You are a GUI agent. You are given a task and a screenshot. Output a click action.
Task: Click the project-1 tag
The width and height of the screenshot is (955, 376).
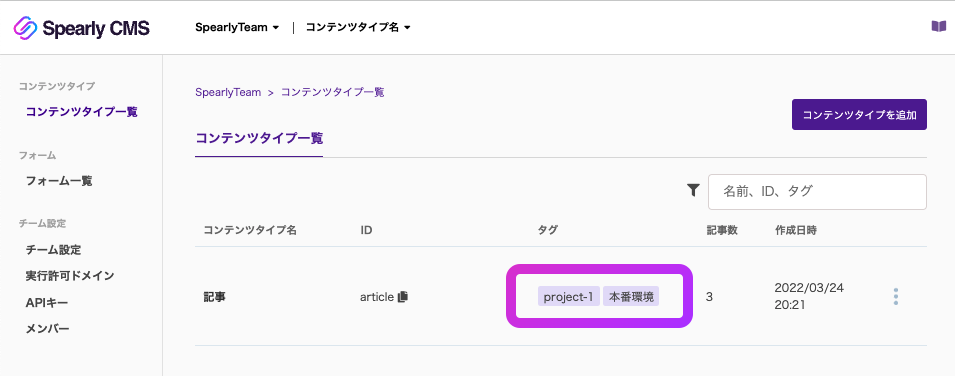coord(568,297)
